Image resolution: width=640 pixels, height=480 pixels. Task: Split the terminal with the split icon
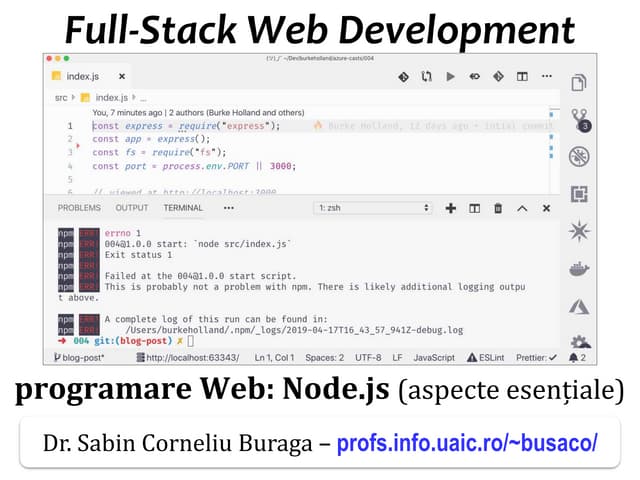coord(474,208)
